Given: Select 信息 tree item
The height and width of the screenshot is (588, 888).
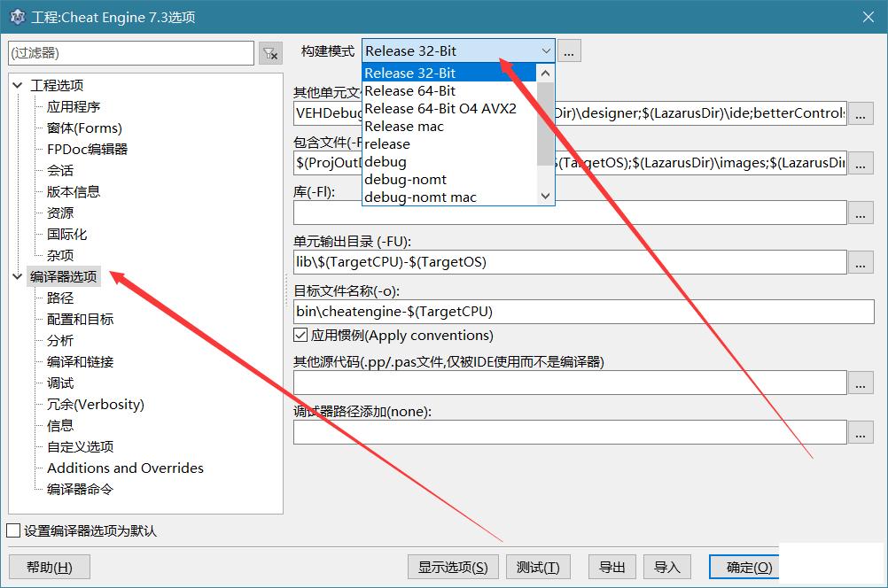Looking at the screenshot, I should pyautogui.click(x=60, y=426).
